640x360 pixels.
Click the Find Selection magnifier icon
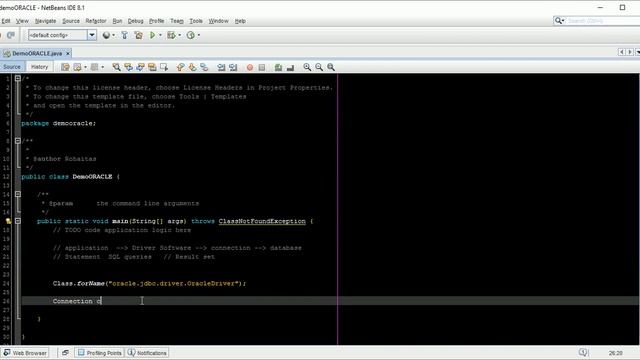pyautogui.click(x=116, y=67)
